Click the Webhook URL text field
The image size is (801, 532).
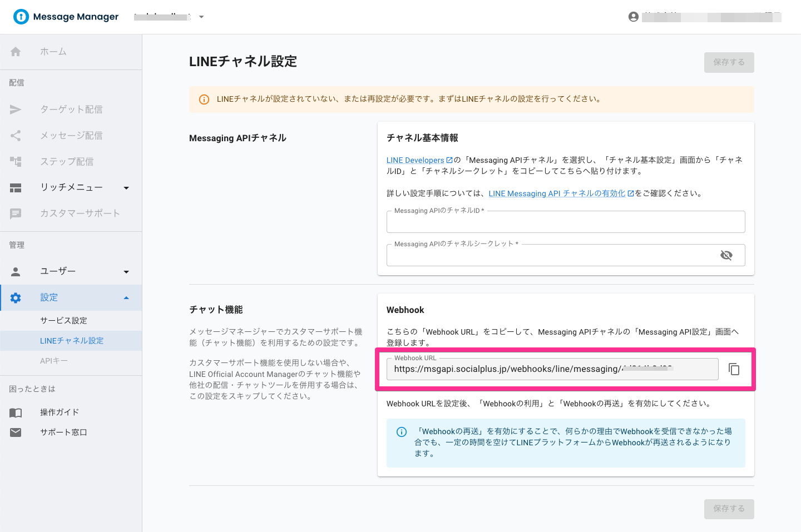(552, 369)
